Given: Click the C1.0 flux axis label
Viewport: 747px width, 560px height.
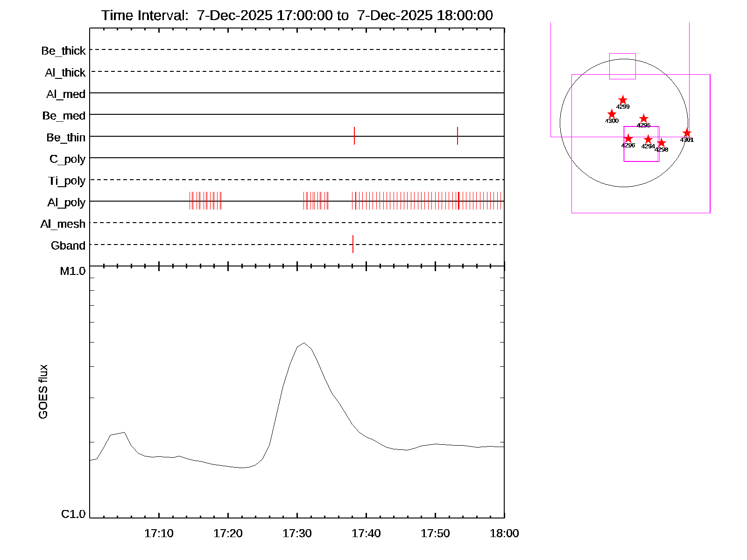Looking at the screenshot, I should pyautogui.click(x=73, y=514).
